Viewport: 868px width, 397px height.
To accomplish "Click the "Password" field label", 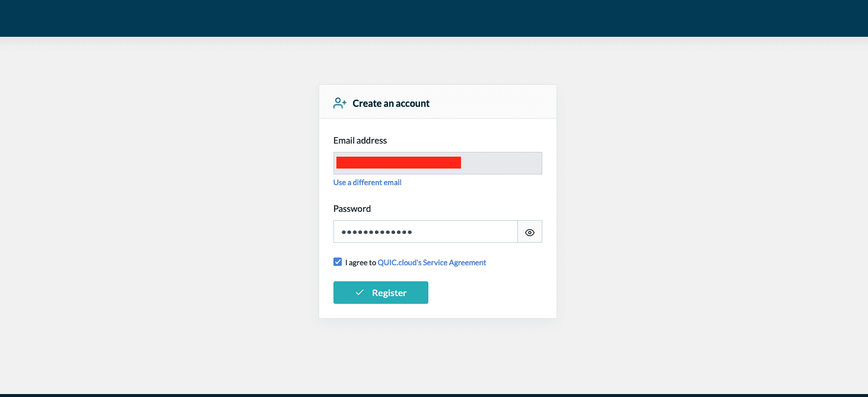I will 352,209.
